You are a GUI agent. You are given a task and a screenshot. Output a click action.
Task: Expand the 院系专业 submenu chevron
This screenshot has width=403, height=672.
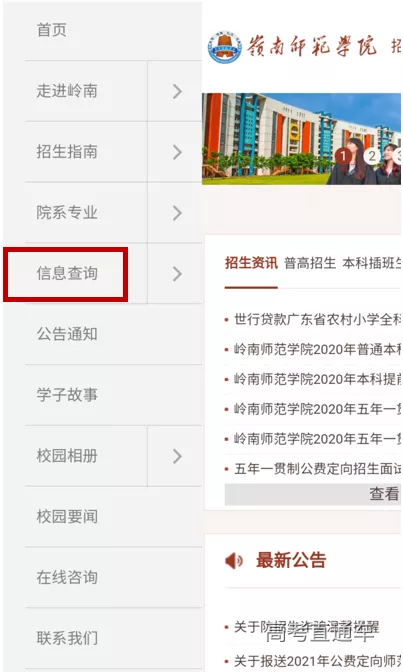(x=177, y=213)
